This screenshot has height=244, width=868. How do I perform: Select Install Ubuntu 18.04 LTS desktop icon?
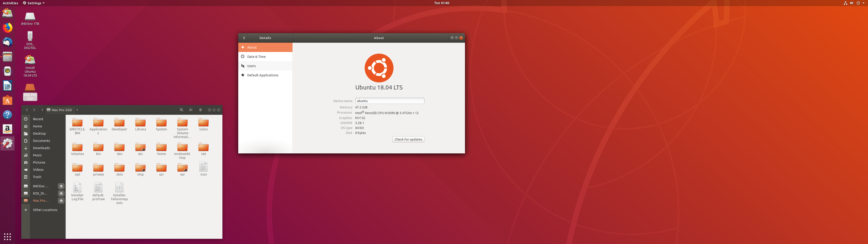pos(30,66)
